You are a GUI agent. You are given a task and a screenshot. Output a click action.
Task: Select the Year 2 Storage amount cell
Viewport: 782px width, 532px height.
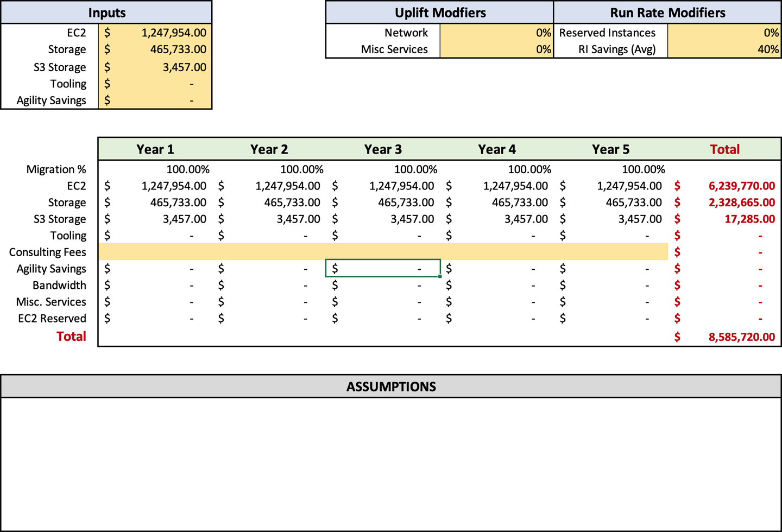[269, 202]
